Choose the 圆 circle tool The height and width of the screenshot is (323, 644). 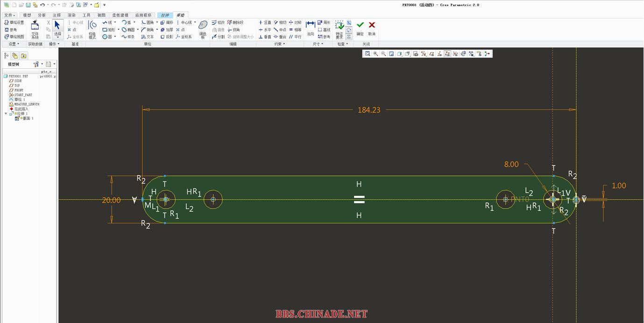point(107,36)
